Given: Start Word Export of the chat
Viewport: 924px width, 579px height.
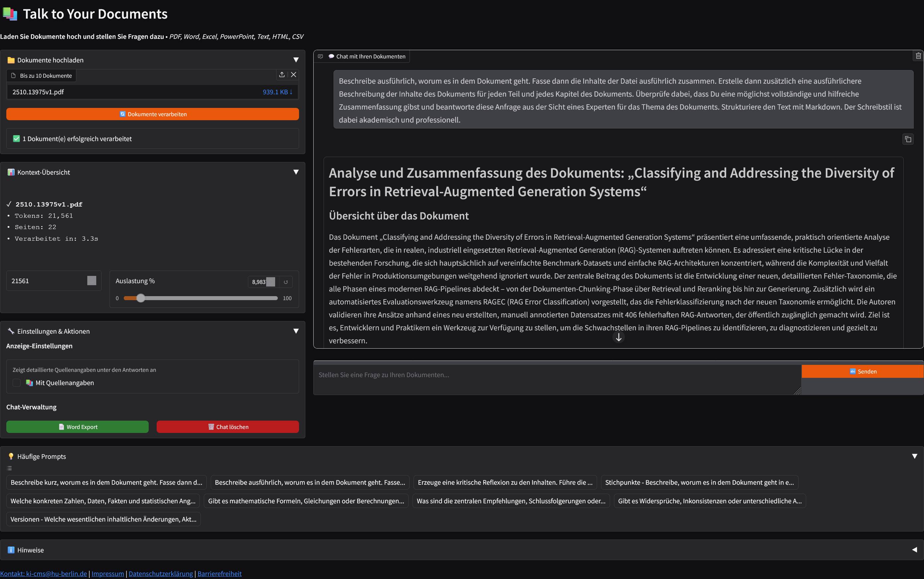Looking at the screenshot, I should pyautogui.click(x=77, y=427).
